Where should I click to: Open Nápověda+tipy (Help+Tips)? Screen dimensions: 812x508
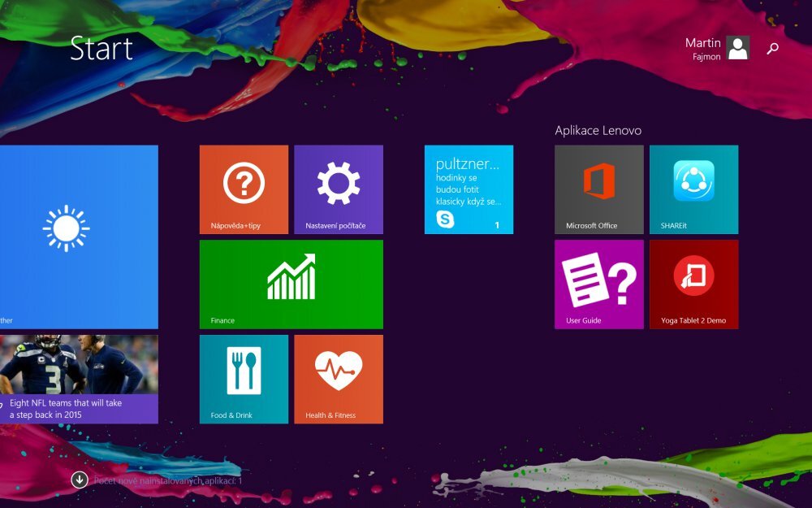click(244, 189)
